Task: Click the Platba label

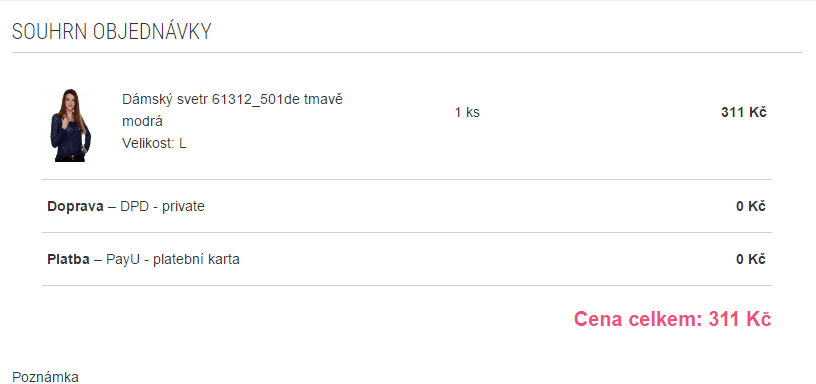Action: (x=68, y=259)
